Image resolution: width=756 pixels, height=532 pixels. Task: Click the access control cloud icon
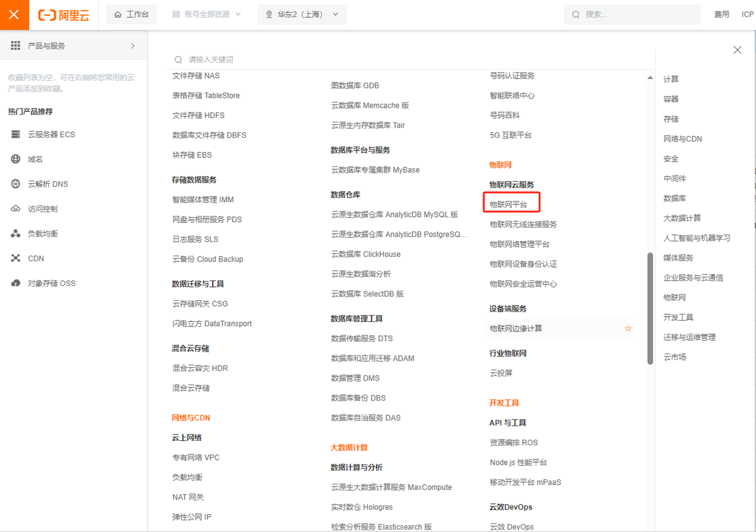tap(16, 208)
